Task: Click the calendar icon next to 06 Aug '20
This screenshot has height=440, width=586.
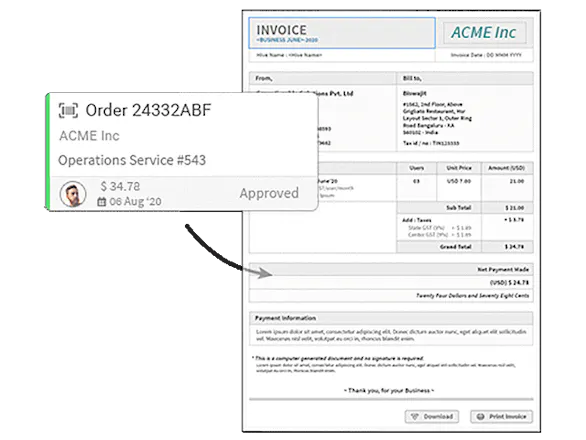Action: [x=102, y=202]
